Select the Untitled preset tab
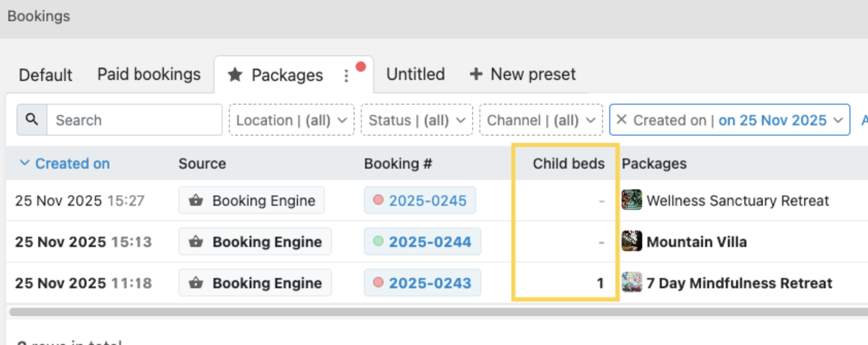The height and width of the screenshot is (345, 868). point(415,75)
